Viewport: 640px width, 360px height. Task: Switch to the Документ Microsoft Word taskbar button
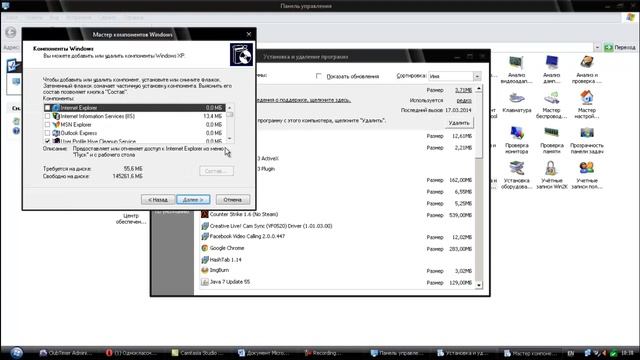tap(264, 353)
